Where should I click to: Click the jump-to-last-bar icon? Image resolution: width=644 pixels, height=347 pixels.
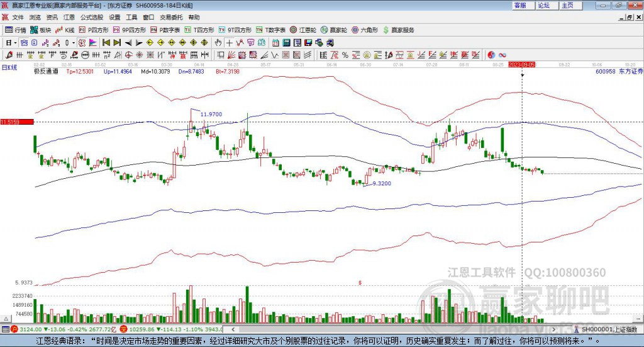click(x=117, y=43)
